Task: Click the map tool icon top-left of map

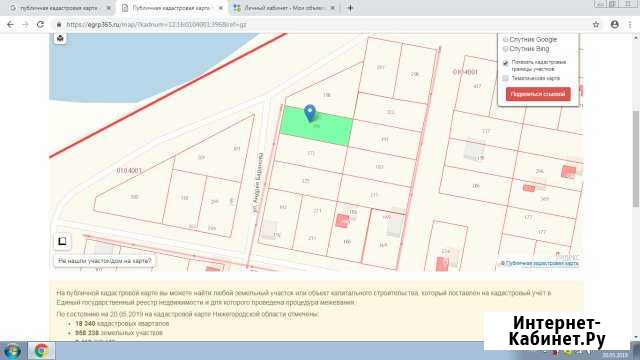Action: point(60,38)
